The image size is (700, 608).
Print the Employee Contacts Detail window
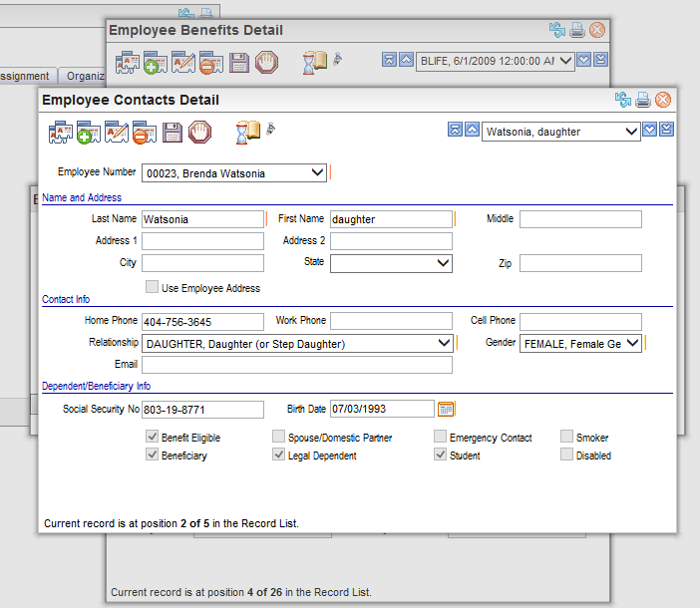[643, 100]
